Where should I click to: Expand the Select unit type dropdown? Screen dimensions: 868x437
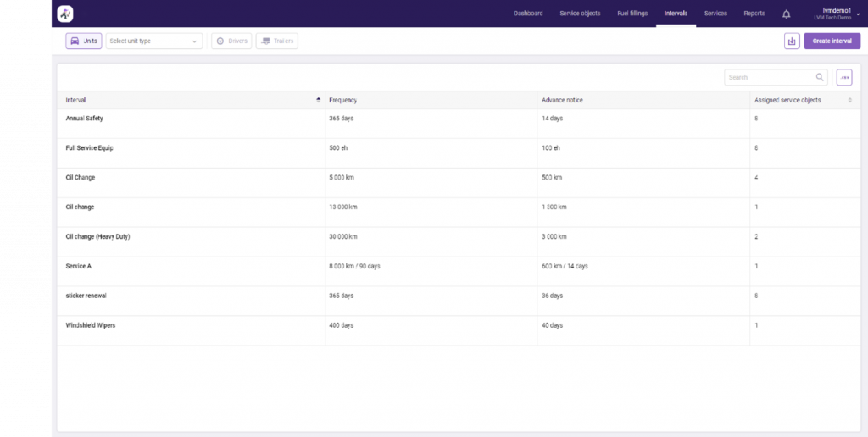click(x=154, y=41)
